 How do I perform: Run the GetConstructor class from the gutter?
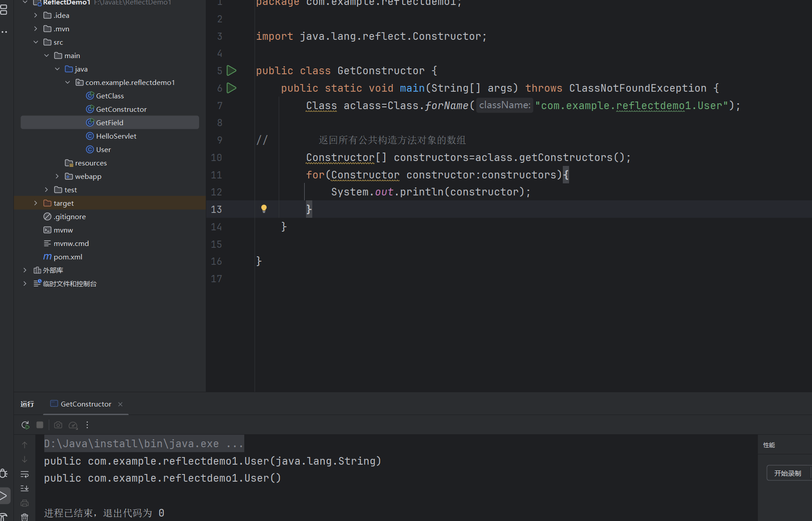231,71
